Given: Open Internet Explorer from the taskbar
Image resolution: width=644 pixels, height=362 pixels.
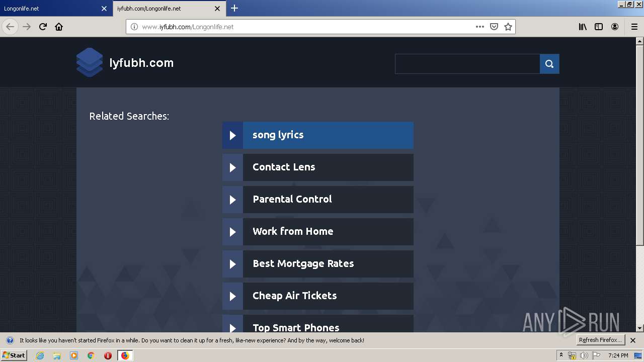Looking at the screenshot, I should pos(40,355).
